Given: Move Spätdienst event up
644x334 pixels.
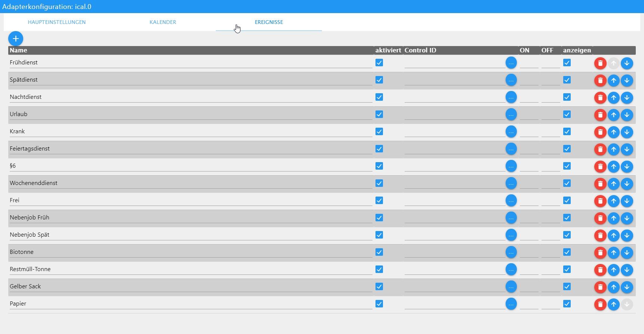Looking at the screenshot, I should (613, 81).
